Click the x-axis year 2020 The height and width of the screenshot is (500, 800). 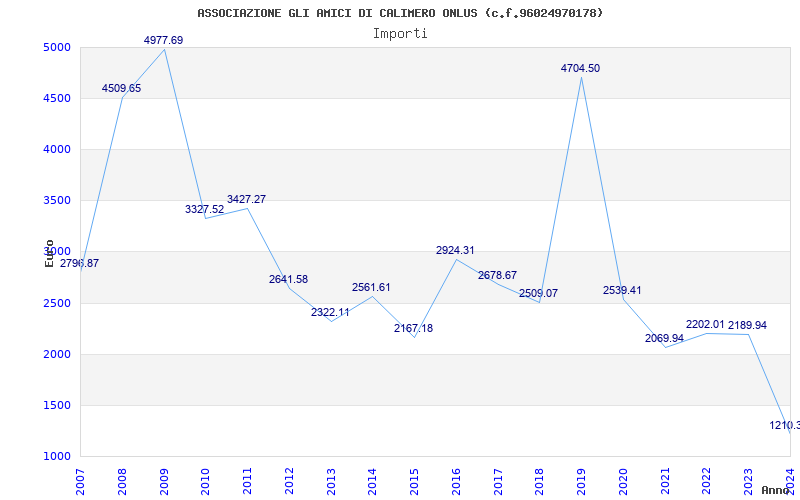coord(623,482)
